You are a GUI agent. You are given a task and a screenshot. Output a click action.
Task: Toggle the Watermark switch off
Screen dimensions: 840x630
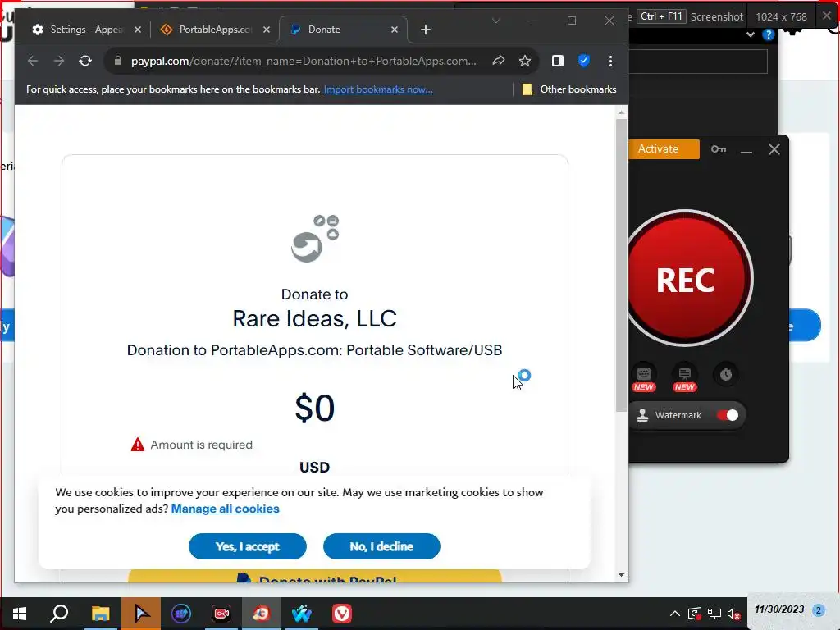(728, 415)
